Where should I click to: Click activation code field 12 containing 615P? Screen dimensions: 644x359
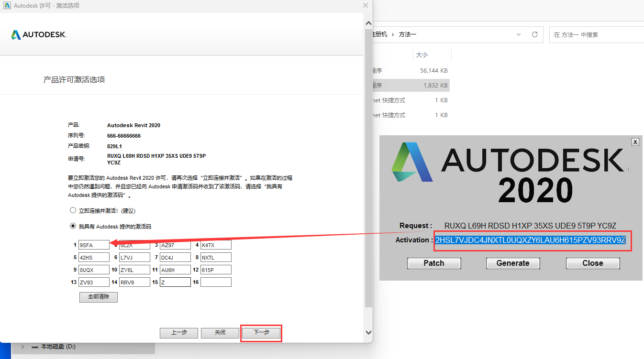[216, 270]
